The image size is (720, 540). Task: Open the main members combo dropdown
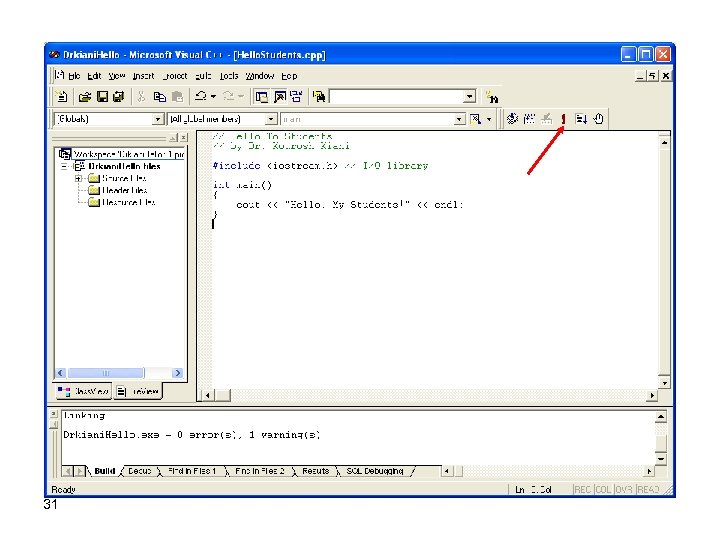459,119
